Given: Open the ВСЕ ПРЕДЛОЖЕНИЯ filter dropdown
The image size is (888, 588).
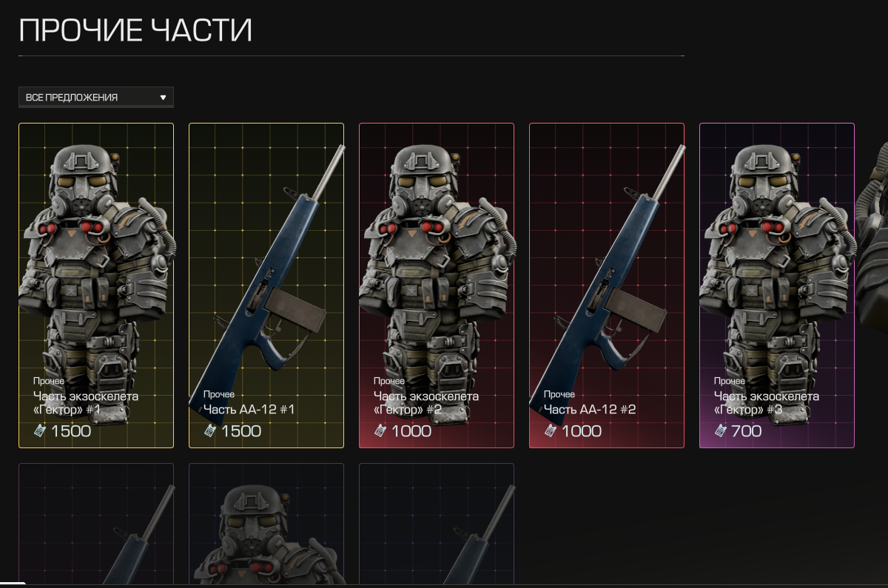Looking at the screenshot, I should tap(96, 97).
